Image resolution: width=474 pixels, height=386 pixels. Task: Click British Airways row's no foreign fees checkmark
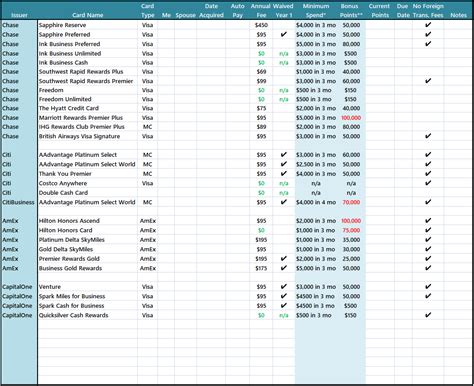[x=428, y=136]
